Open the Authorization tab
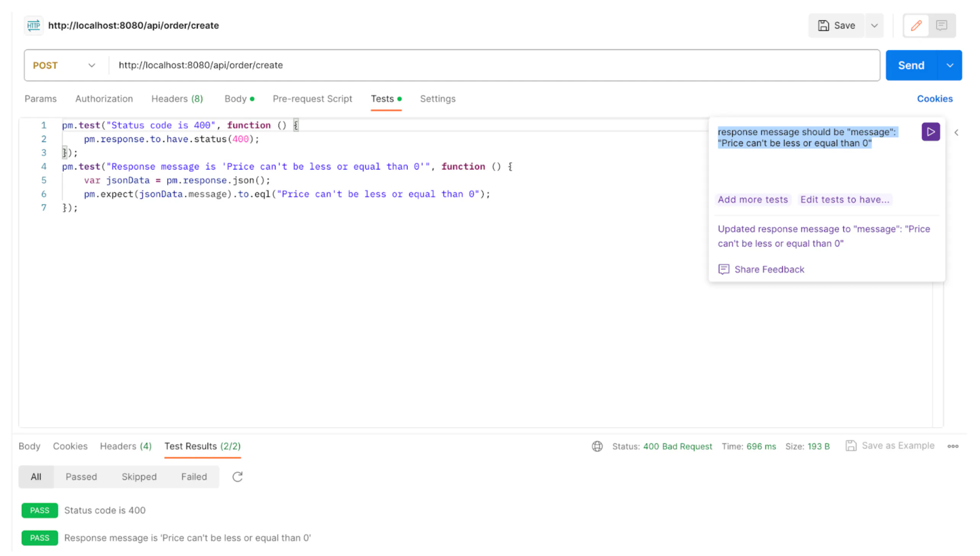980x556 pixels. [x=103, y=99]
